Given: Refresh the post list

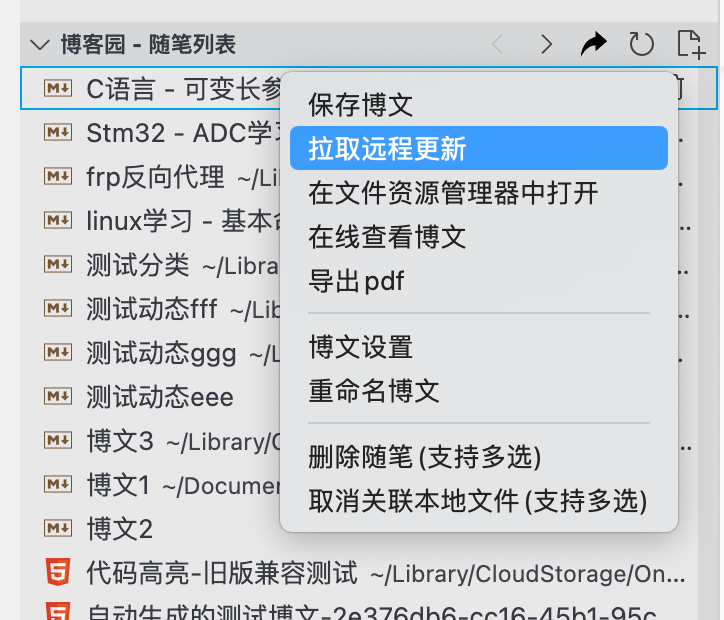Looking at the screenshot, I should tap(641, 44).
